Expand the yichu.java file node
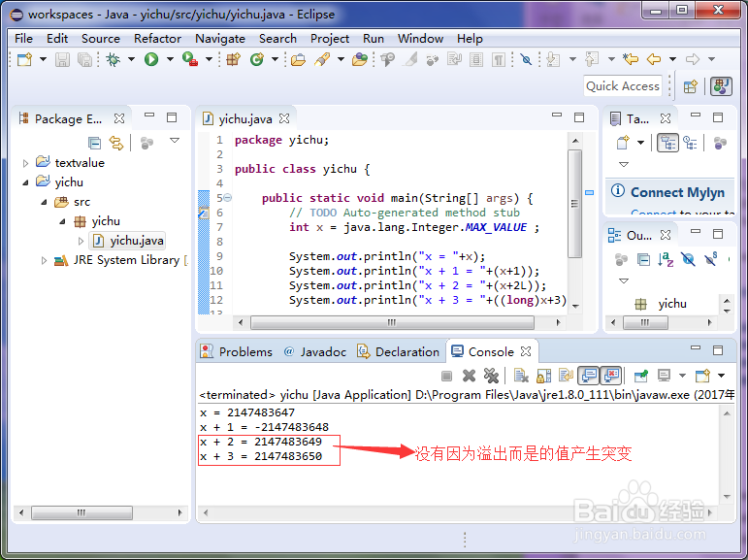 click(x=81, y=241)
